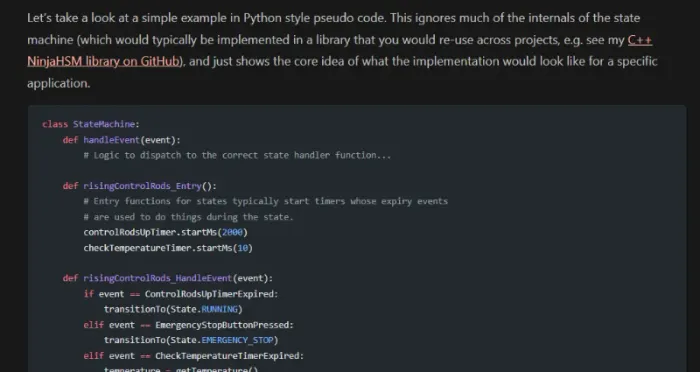Click the getTemperature() call at bottom
This screenshot has height=372, width=700.
click(217, 369)
